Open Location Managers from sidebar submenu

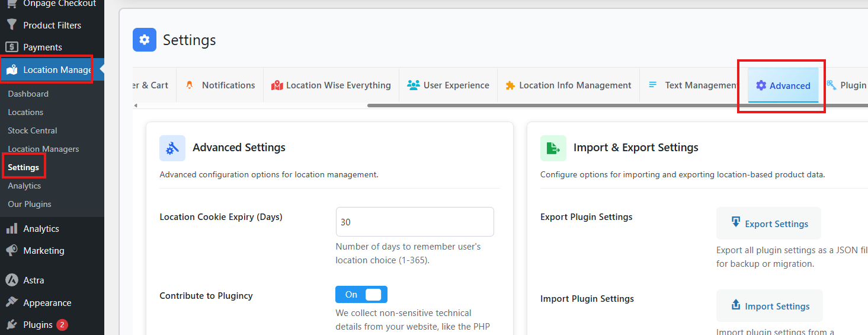pyautogui.click(x=43, y=149)
